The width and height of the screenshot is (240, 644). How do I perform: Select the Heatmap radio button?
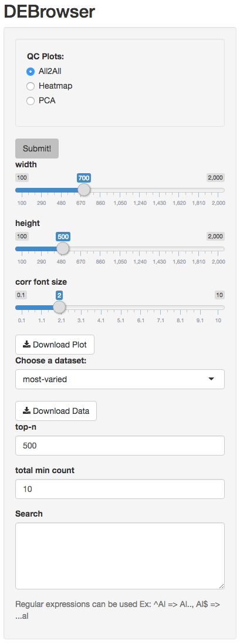point(31,86)
